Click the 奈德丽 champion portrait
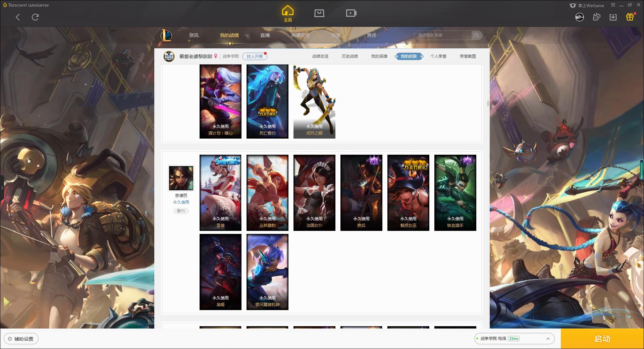Viewport: 644px width, 349px height. pyautogui.click(x=181, y=178)
